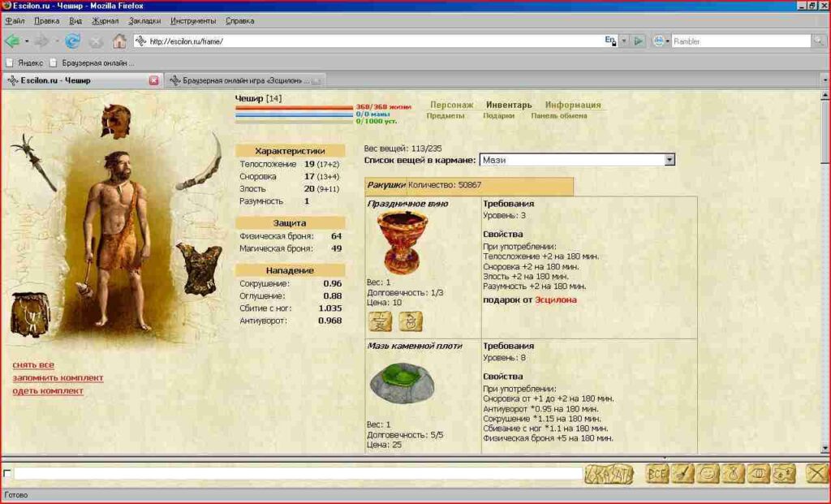
Task: Click the use icon under Праздничное вино
Action: pyautogui.click(x=380, y=322)
